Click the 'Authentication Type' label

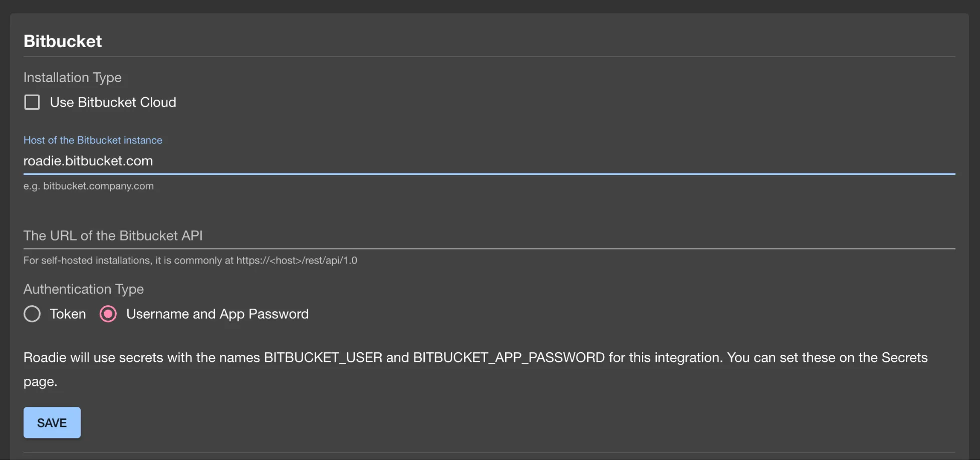point(84,289)
